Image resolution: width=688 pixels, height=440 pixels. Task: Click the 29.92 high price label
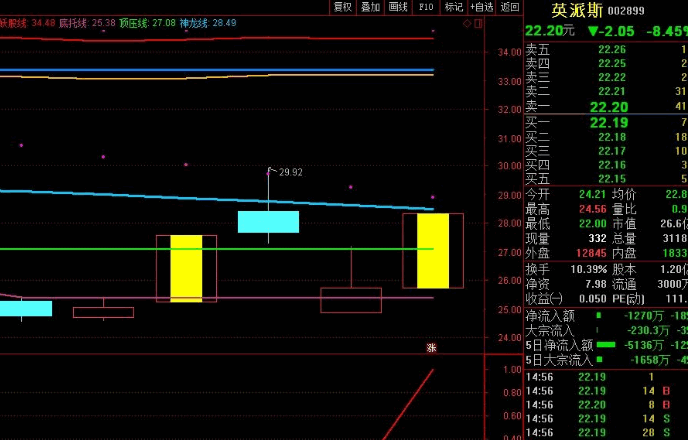[x=290, y=172]
